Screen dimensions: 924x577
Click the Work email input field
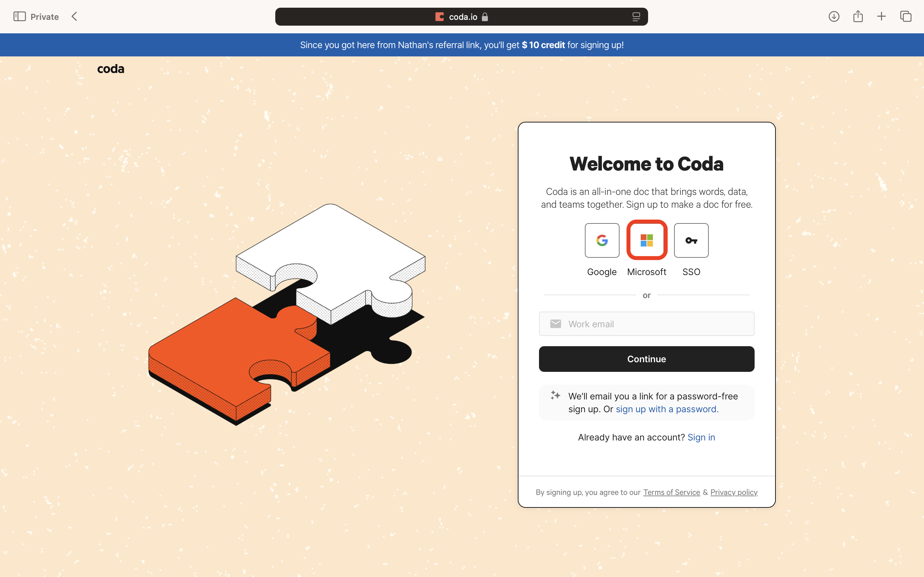click(646, 324)
